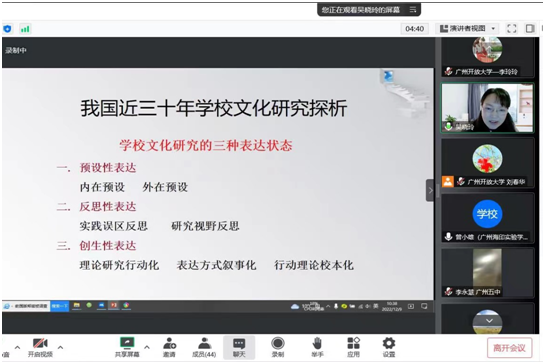Click 表达方式叙事化 text on the slide

(x=217, y=265)
